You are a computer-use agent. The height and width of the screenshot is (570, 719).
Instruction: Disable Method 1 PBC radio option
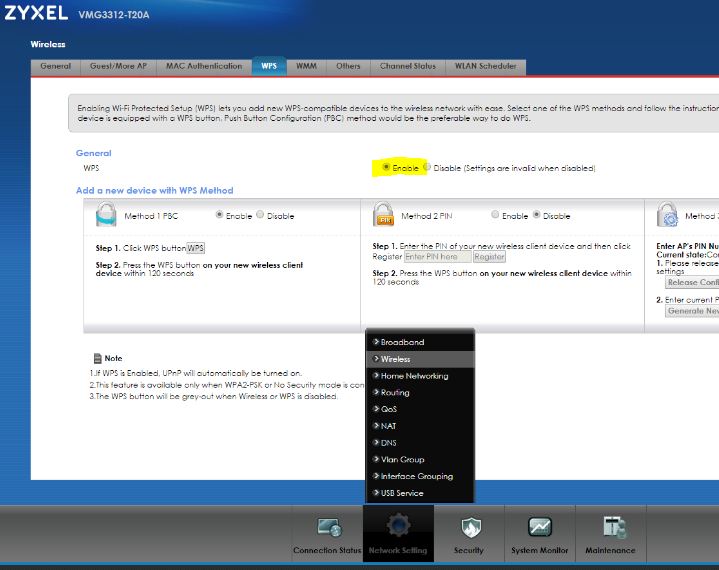(261, 215)
